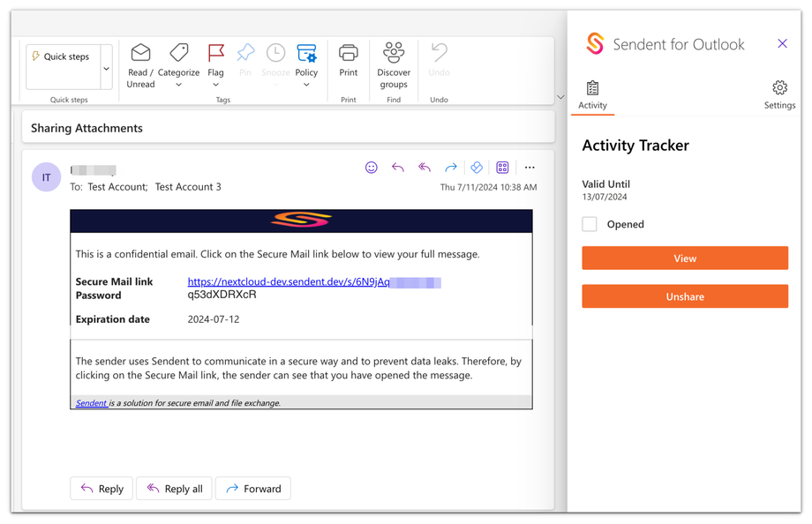812x524 pixels.
Task: Click the Read / Unread envelope icon
Action: pos(140,53)
